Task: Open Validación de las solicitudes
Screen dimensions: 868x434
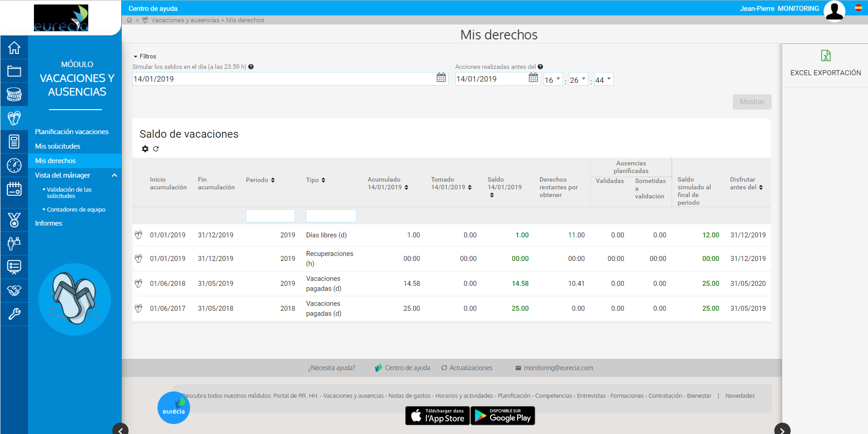Action: pos(69,193)
